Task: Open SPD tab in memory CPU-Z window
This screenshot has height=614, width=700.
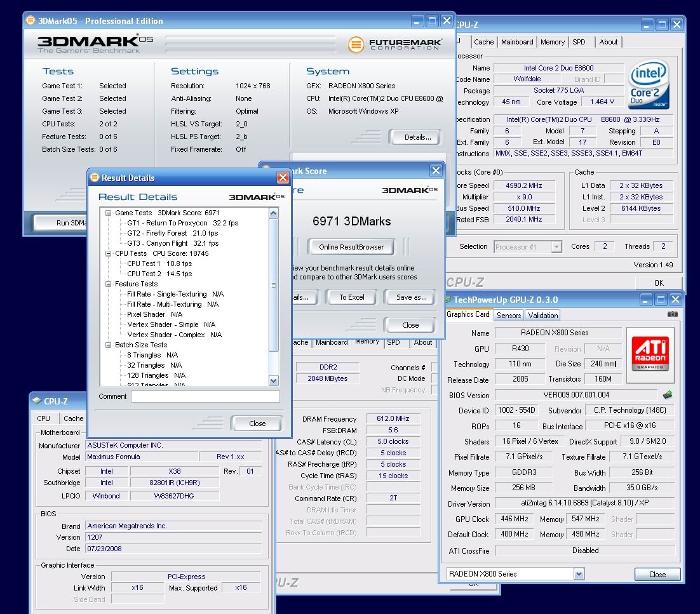Action: pyautogui.click(x=393, y=342)
